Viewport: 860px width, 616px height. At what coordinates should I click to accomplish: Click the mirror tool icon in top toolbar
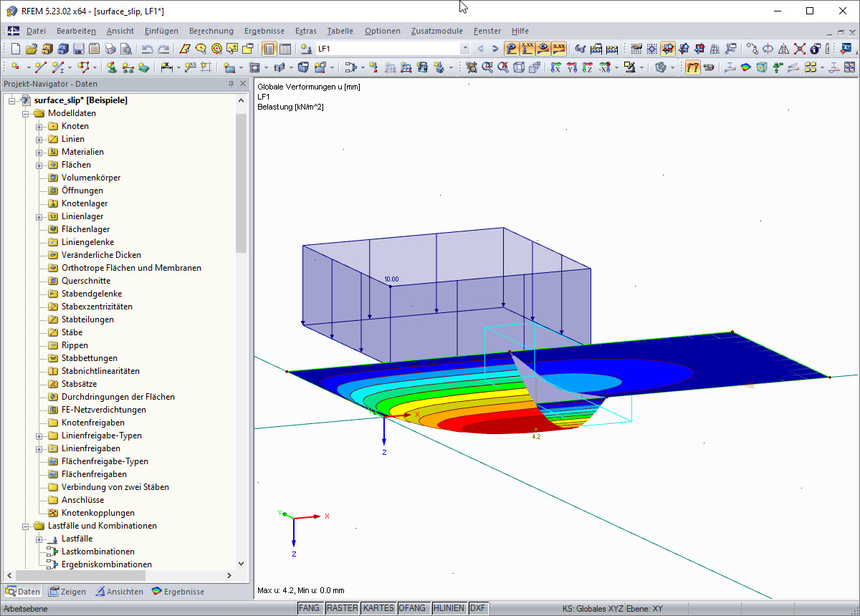[783, 49]
